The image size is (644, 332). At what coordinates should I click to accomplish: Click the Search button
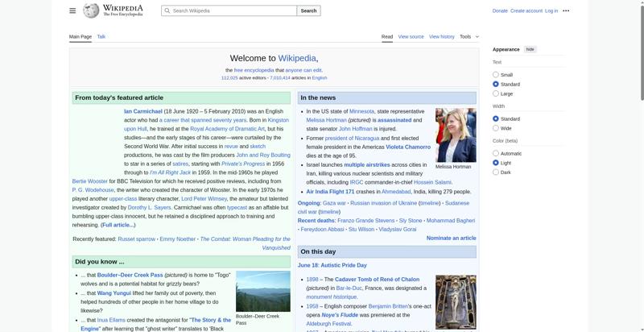tap(308, 10)
